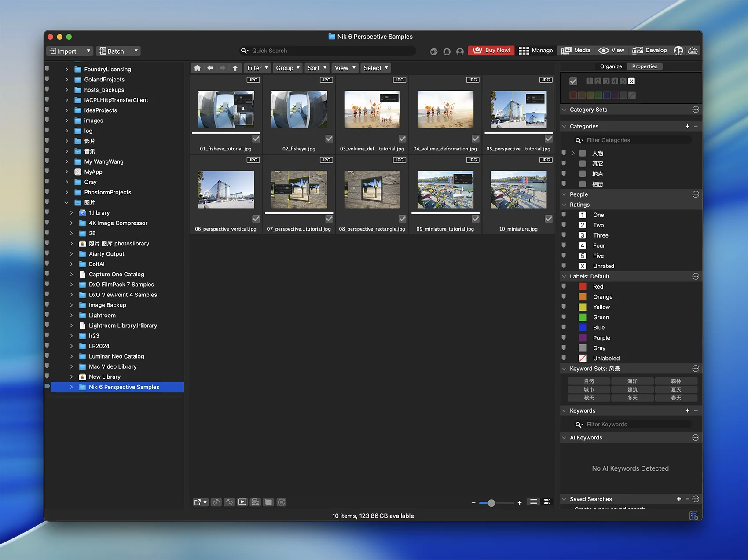
Task: Start slideshow with the play icon
Action: click(x=242, y=502)
